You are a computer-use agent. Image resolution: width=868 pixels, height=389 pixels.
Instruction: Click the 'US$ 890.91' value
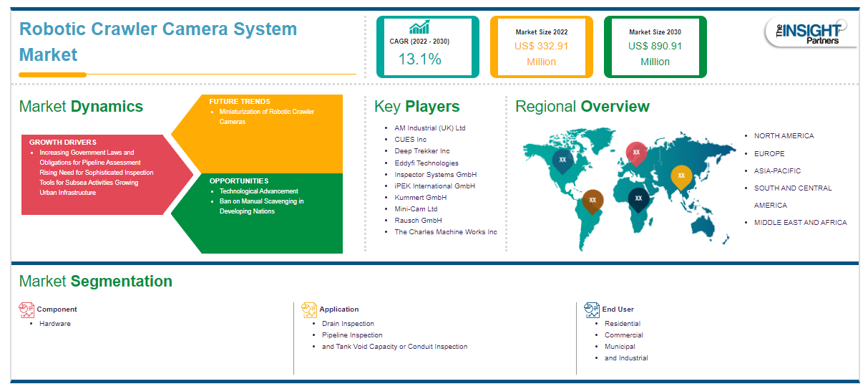click(x=655, y=47)
